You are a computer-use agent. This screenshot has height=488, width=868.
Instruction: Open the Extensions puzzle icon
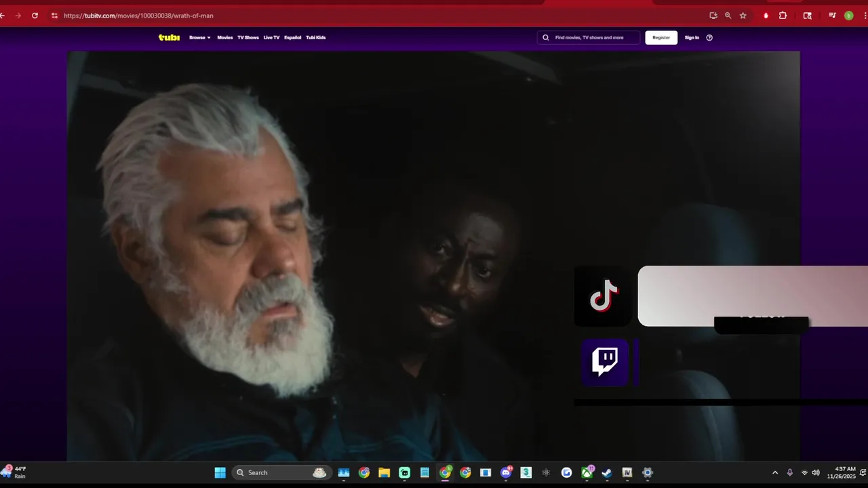783,16
